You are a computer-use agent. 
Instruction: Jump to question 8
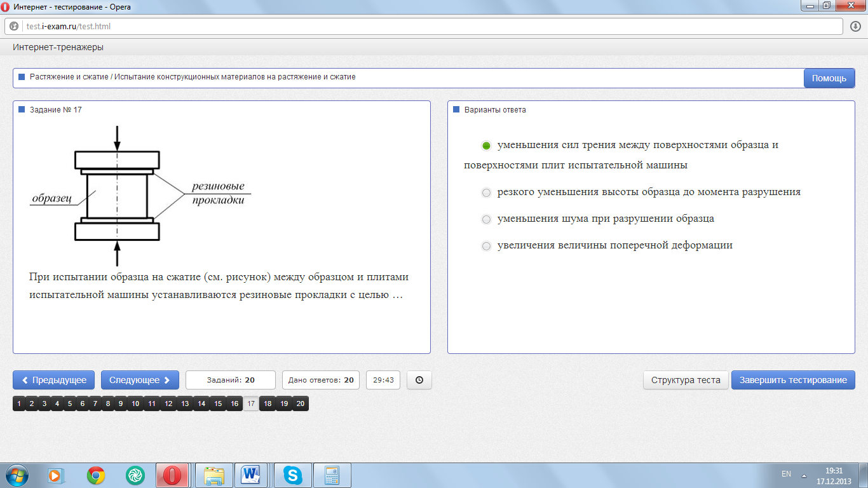pyautogui.click(x=108, y=403)
